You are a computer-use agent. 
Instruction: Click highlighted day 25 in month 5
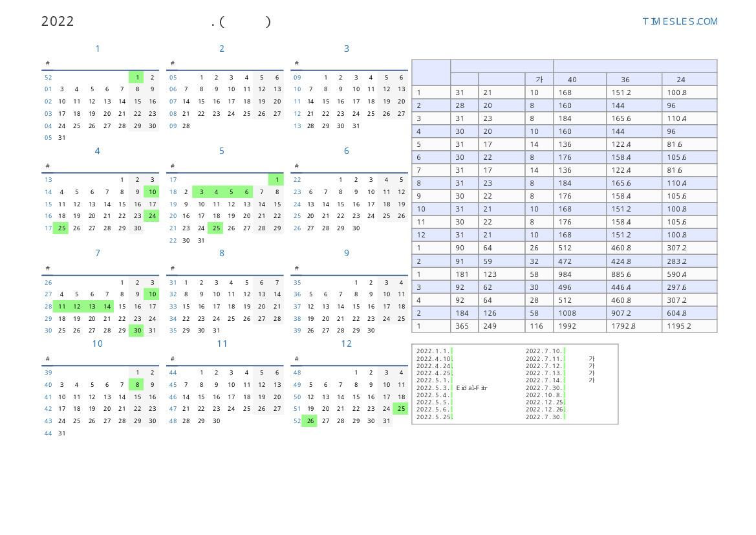click(216, 228)
